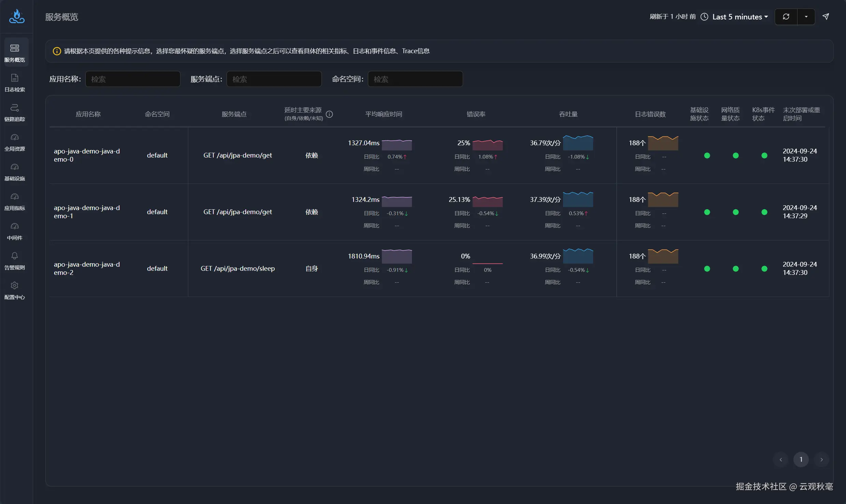Open 配置中心 gear icon

click(x=15, y=286)
